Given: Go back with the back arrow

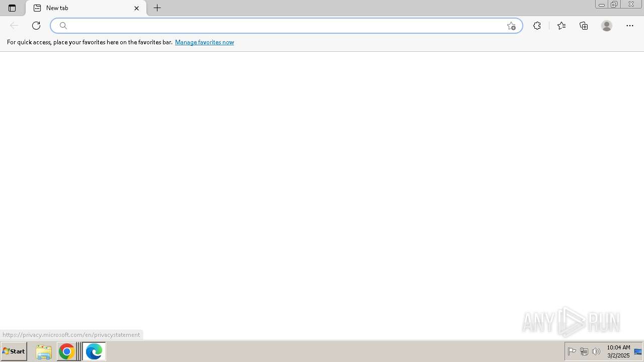Looking at the screenshot, I should click(14, 26).
